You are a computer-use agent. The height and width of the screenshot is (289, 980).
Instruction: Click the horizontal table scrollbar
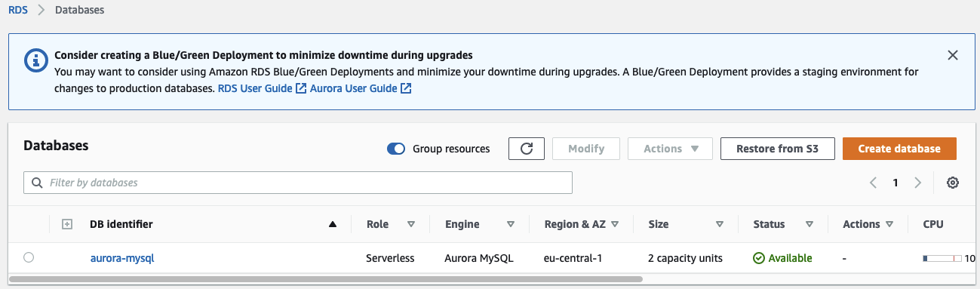[326, 278]
